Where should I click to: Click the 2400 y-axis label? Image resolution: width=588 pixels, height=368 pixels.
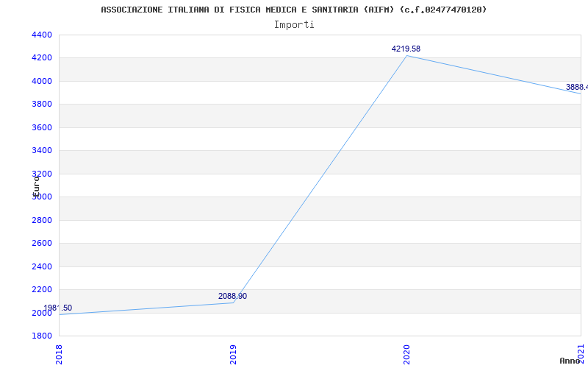(42, 266)
